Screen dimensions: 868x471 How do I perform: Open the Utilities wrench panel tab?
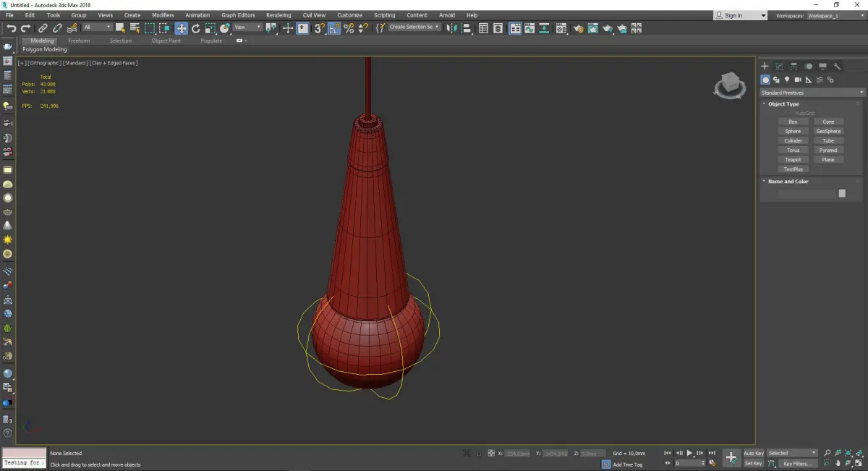click(838, 67)
